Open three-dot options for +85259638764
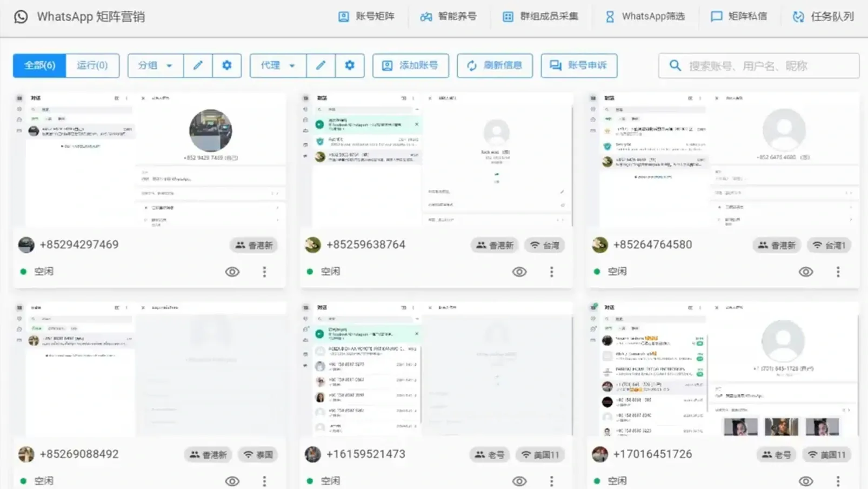This screenshot has width=868, height=489. 551,272
